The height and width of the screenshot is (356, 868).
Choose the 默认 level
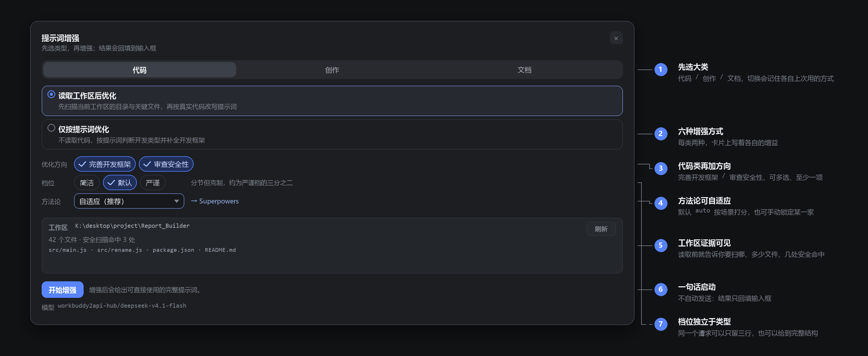(119, 183)
